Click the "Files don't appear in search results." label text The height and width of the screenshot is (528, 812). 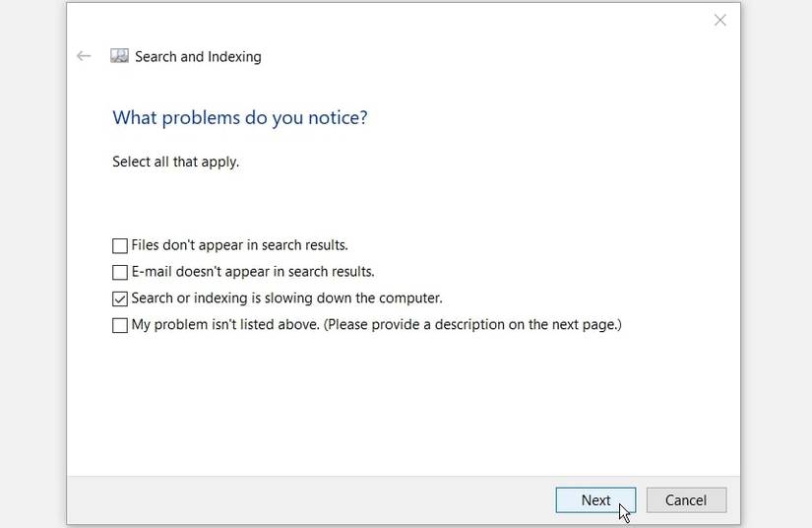pos(239,245)
